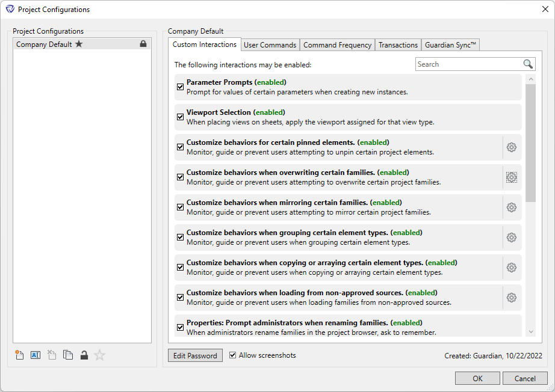Image resolution: width=555 pixels, height=392 pixels.
Task: Create a new project configuration
Action: click(x=19, y=355)
